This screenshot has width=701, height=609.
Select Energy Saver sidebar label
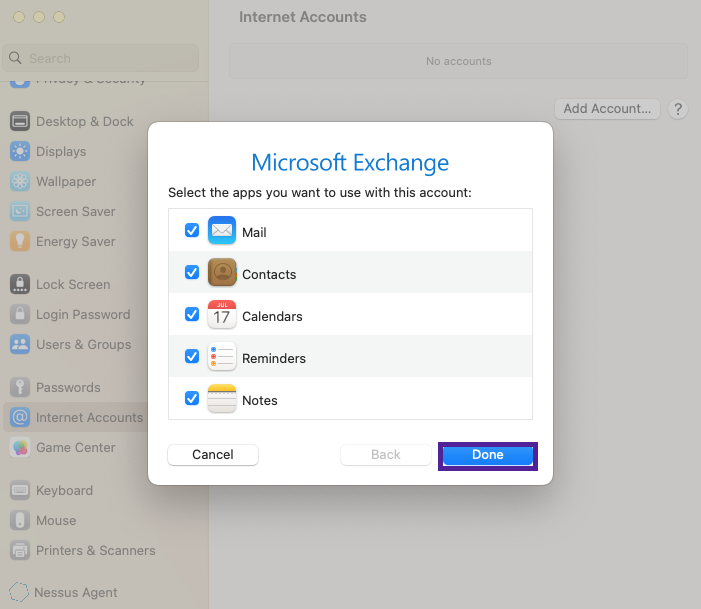point(76,241)
